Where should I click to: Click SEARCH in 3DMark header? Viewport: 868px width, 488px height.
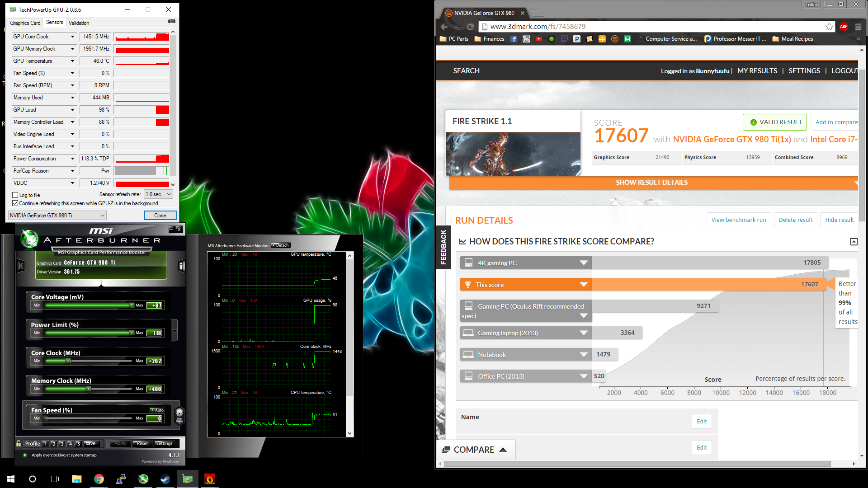(x=467, y=71)
